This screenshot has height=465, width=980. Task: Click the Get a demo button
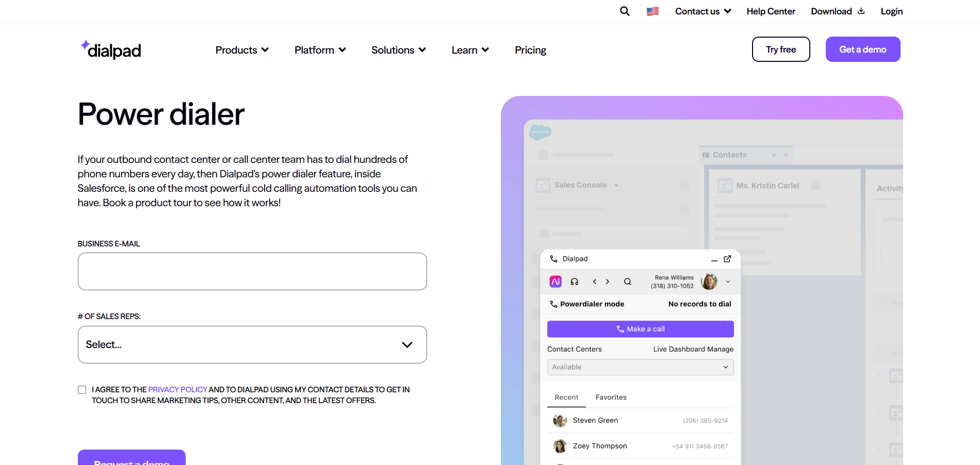863,49
